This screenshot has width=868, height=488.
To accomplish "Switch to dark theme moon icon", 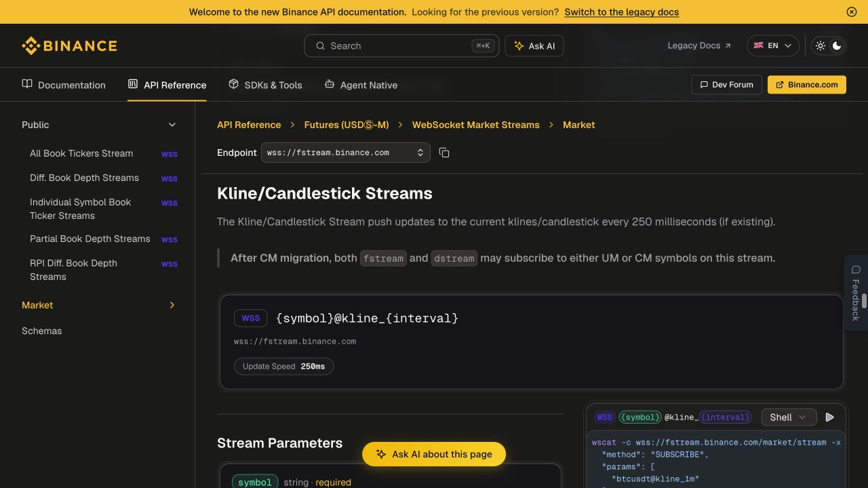I will 837,45.
